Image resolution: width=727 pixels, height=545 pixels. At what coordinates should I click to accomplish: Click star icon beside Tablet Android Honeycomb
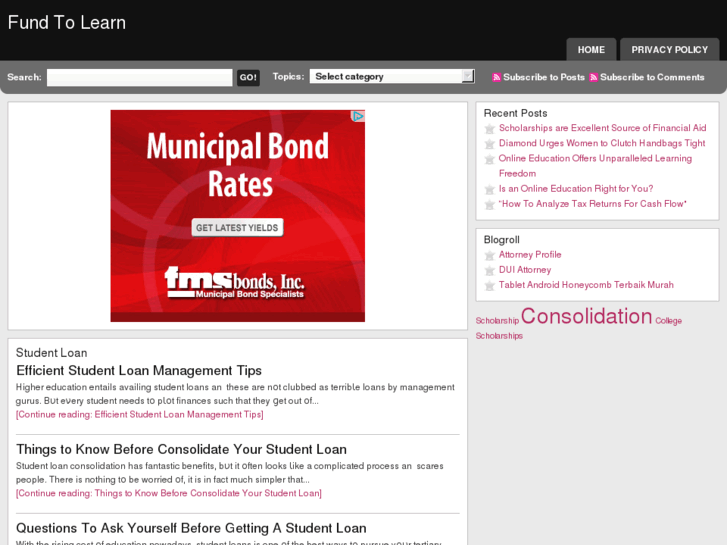point(490,286)
